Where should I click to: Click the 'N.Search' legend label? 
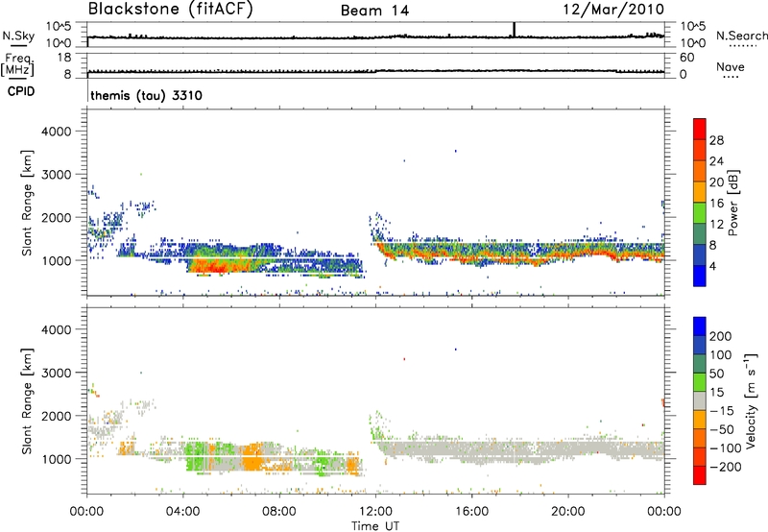point(741,36)
